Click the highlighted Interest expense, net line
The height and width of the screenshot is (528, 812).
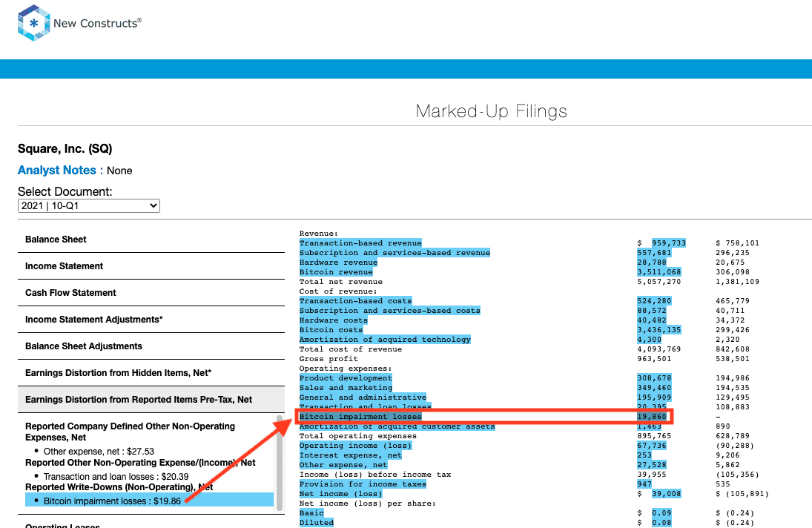tap(351, 455)
